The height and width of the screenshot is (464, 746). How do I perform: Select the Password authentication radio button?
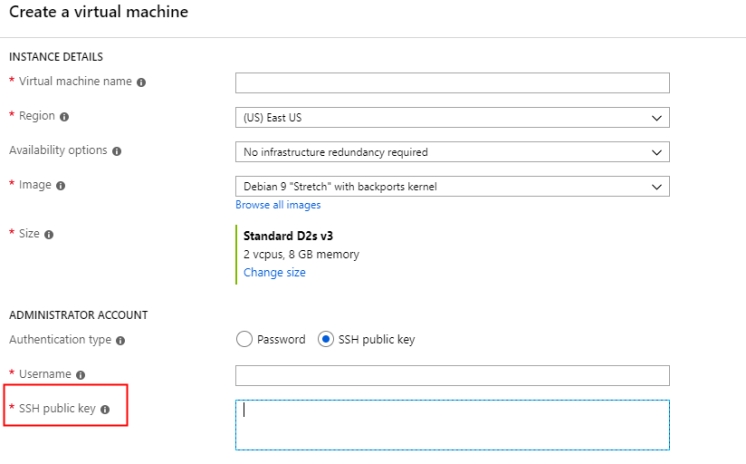pyautogui.click(x=244, y=339)
